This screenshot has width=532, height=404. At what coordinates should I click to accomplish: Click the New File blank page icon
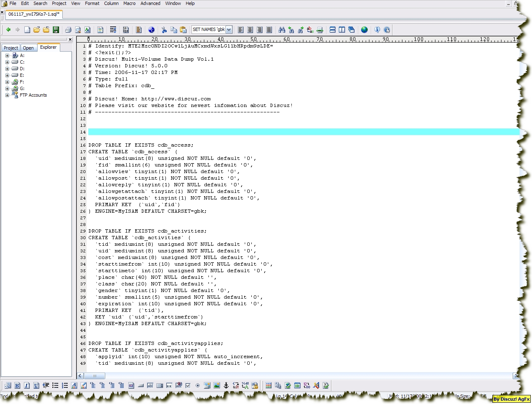(27, 30)
